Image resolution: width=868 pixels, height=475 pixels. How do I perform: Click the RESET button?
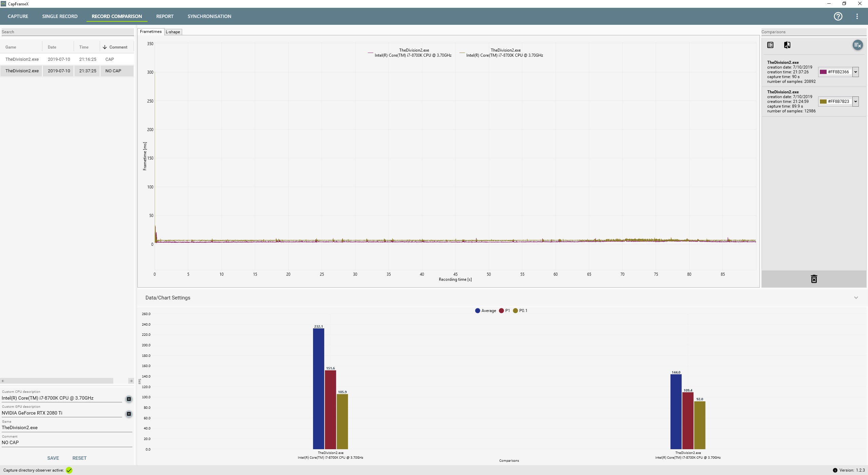(x=79, y=458)
